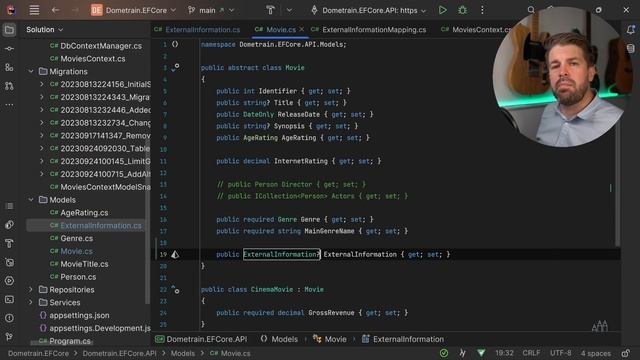Viewport: 640px width, 360px height.
Task: Open DbContextManager.cs in the tree
Action: [x=96, y=46]
